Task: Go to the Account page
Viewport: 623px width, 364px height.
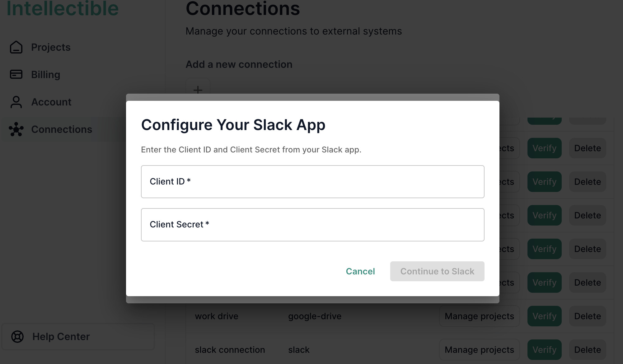Action: [51, 102]
